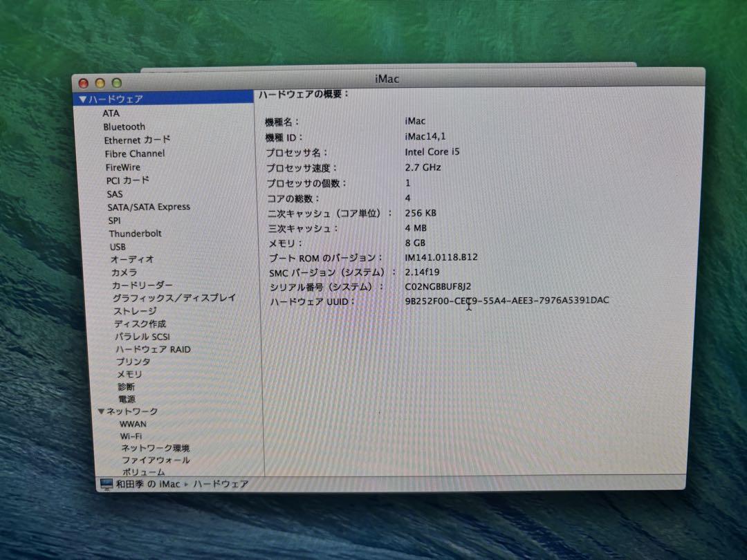
Task: Open the カメラ entry
Action: pos(124,272)
